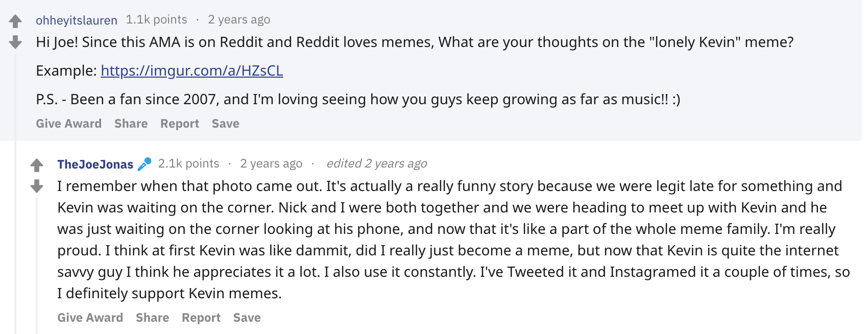Screen dimensions: 868x334
Task: Open TheJoeJonas's user profile
Action: (95, 164)
